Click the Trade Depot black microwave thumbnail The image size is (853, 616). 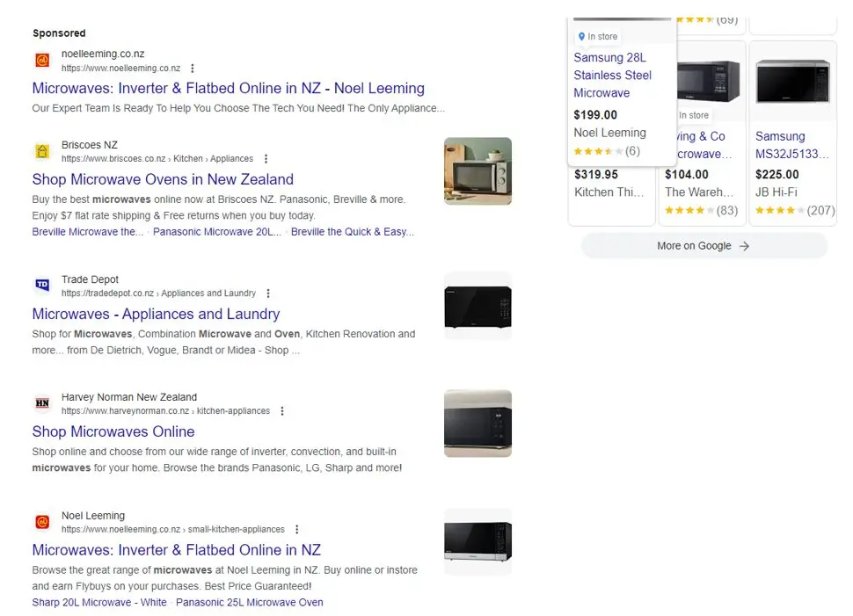[478, 306]
